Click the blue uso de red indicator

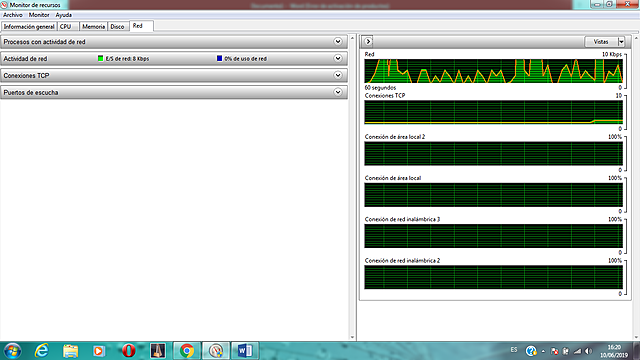point(219,58)
